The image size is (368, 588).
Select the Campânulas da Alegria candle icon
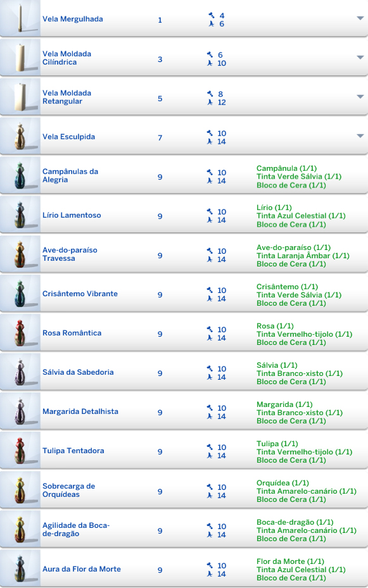point(20,175)
